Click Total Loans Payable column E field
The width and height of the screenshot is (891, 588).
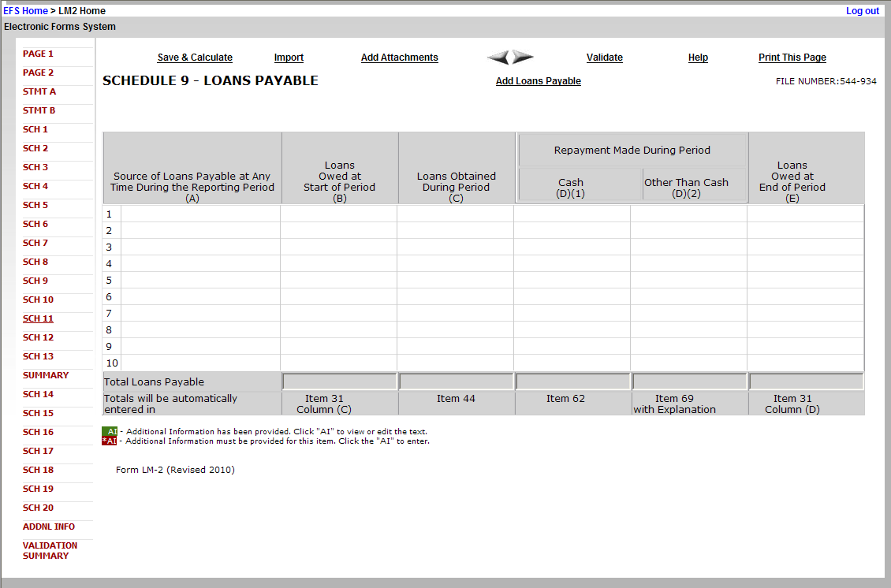pyautogui.click(x=807, y=381)
